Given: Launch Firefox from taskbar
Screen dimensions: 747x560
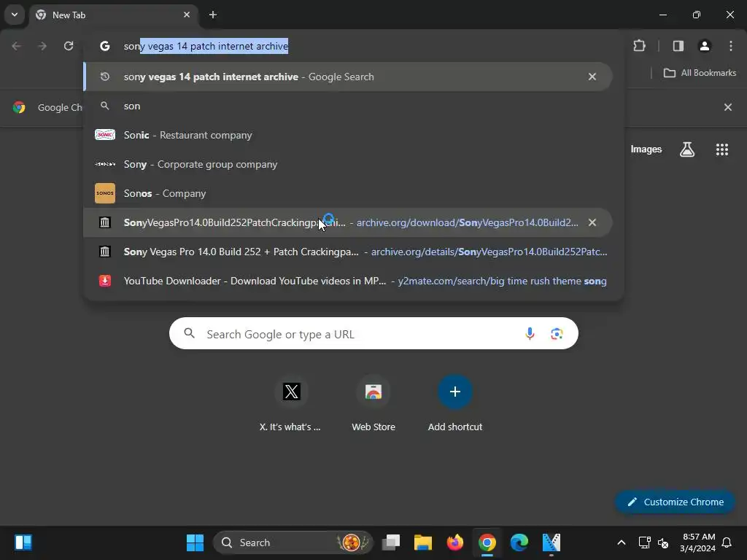Looking at the screenshot, I should point(455,542).
